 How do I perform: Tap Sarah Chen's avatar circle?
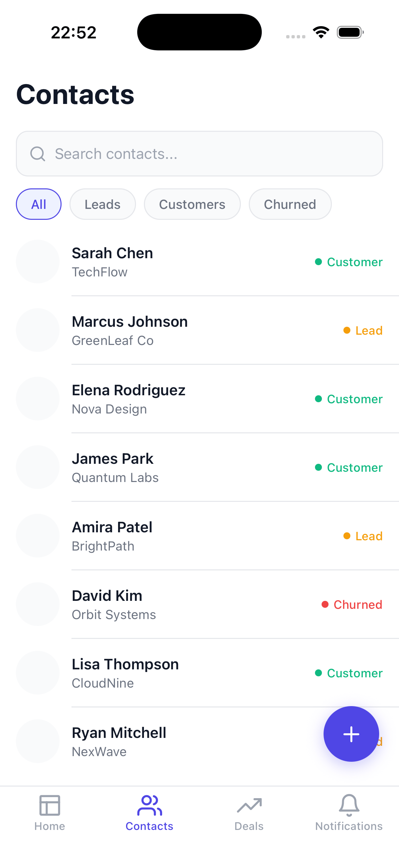(x=38, y=262)
